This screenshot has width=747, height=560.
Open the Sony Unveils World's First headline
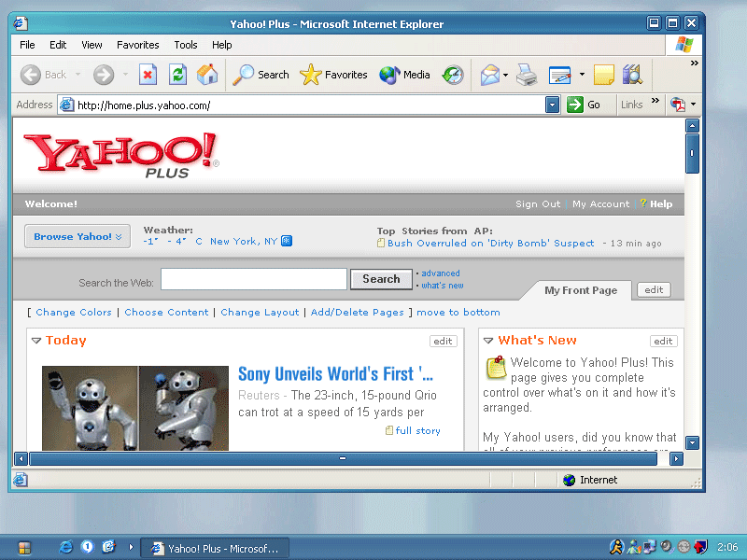[335, 374]
